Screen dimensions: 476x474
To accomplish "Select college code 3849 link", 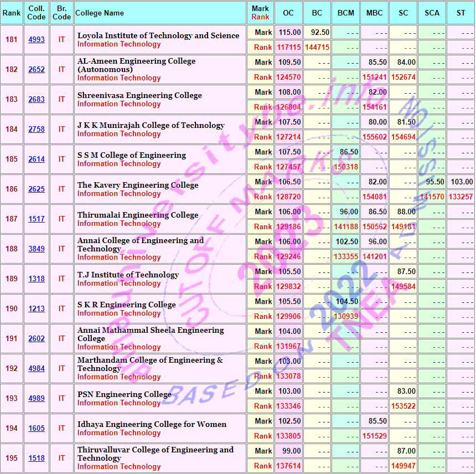I will click(37, 249).
